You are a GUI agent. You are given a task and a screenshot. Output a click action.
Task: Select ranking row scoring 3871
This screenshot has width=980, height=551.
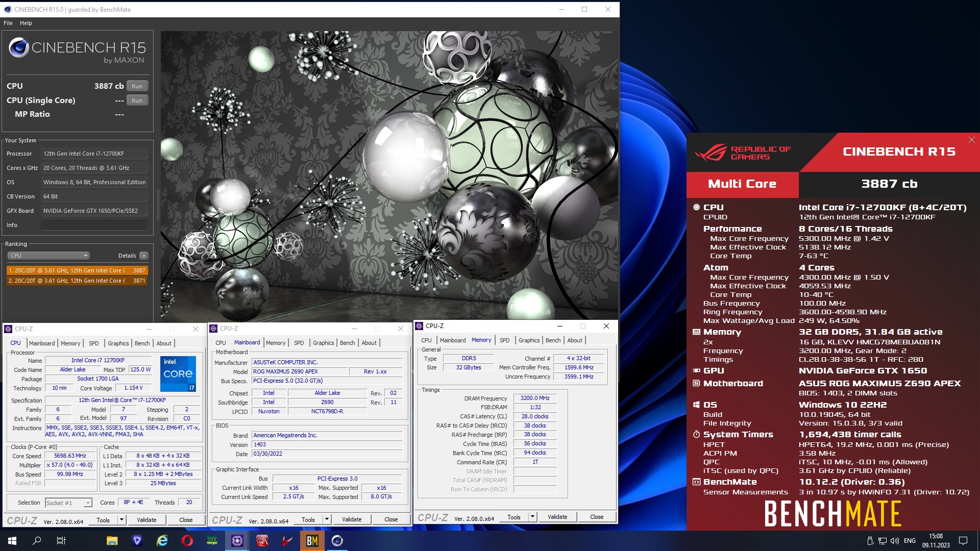pos(77,281)
